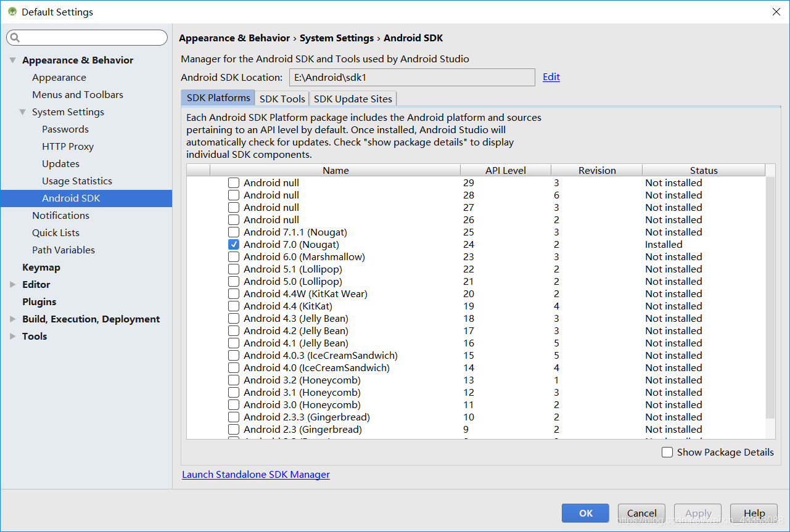Viewport: 790px width, 532px height.
Task: Check Android 6.0 (Marshmallow) checkbox
Action: coord(234,256)
